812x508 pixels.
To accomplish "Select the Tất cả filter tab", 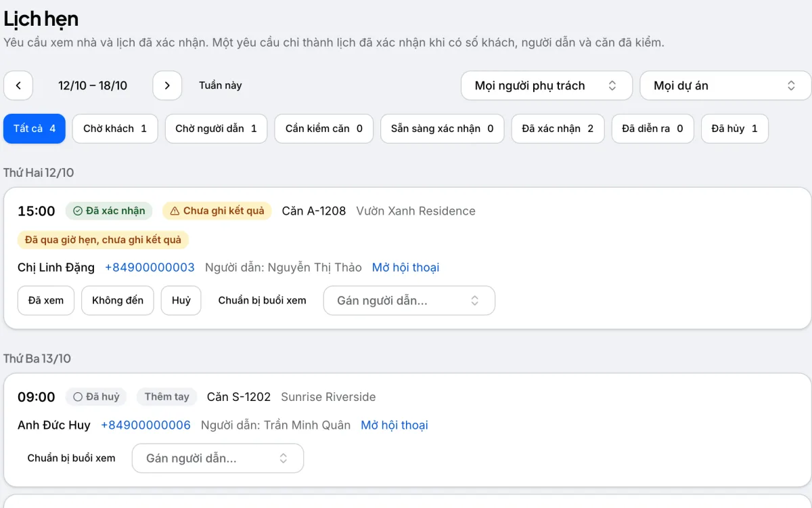I will [x=35, y=129].
